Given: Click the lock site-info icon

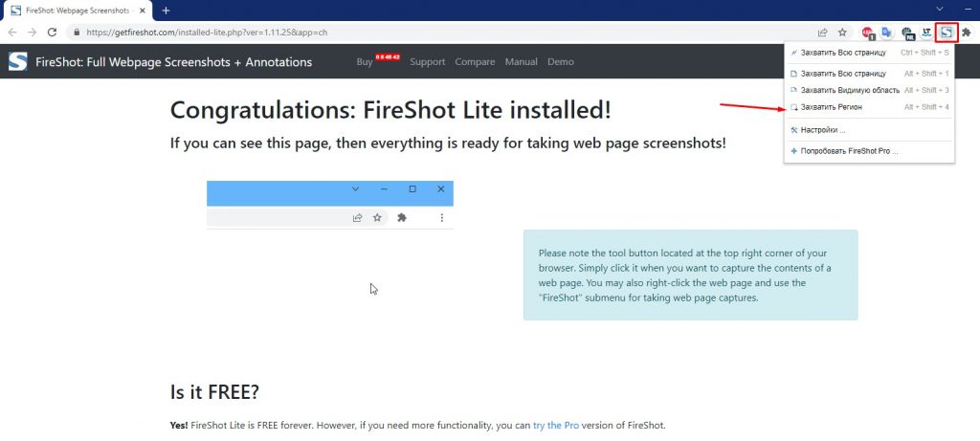Looking at the screenshot, I should coord(77,33).
